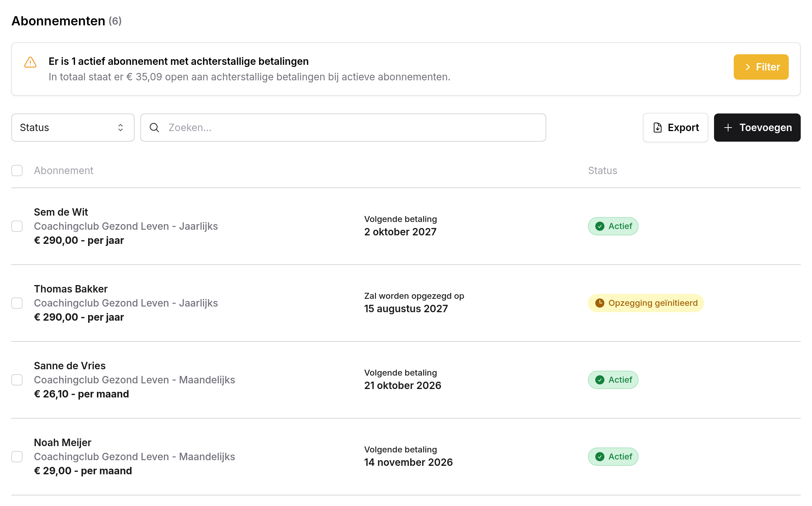Click the Abonnement column header
The height and width of the screenshot is (506, 812).
tap(64, 171)
